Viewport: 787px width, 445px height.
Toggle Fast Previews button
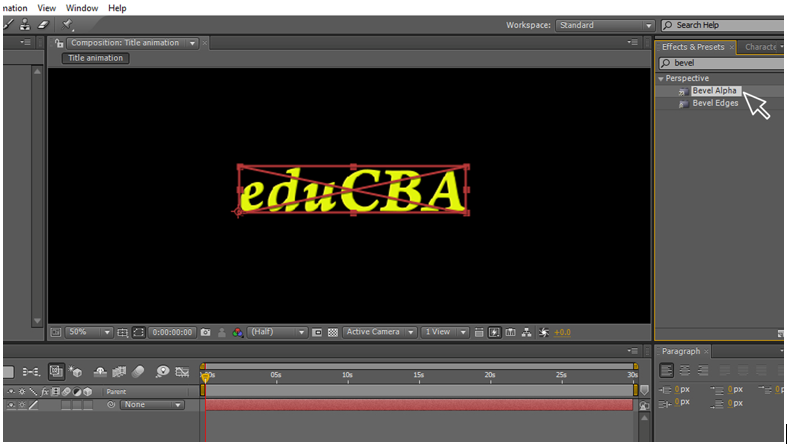(494, 332)
